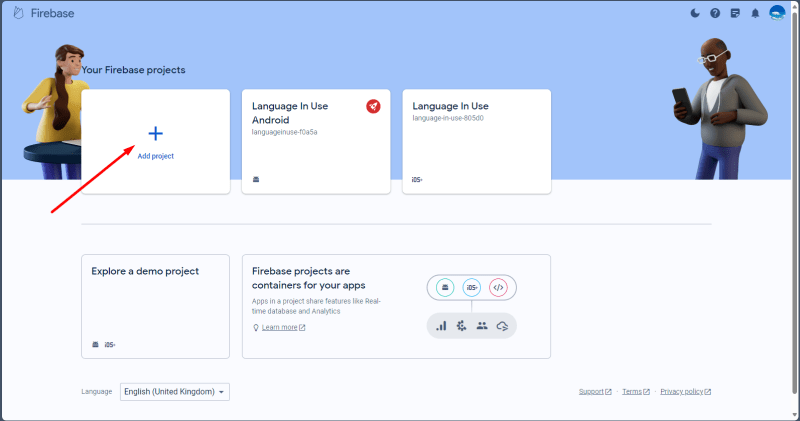Click the red rocket badge icon
This screenshot has width=800, height=421.
(x=373, y=106)
